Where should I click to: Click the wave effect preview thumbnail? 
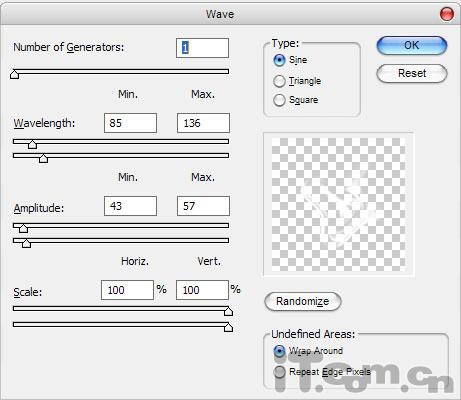point(338,204)
